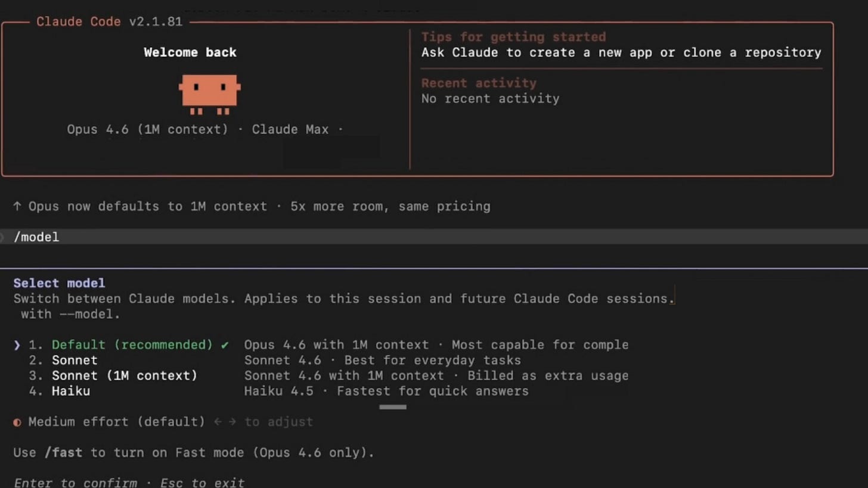This screenshot has width=868, height=488.
Task: Click Esc to exit hint
Action: [202, 483]
